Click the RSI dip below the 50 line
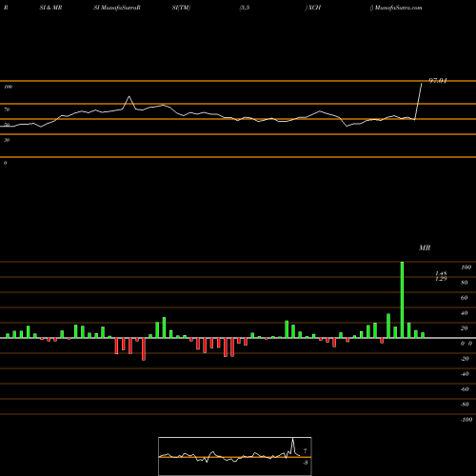Image resolution: width=476 pixels, height=476 pixels. [x=347, y=126]
